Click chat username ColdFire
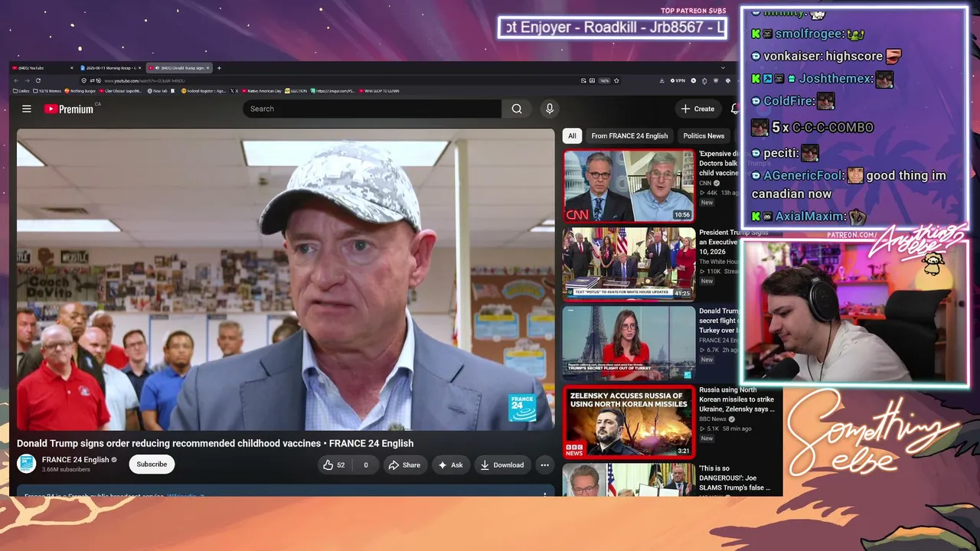Image resolution: width=980 pixels, height=551 pixels. [x=789, y=100]
